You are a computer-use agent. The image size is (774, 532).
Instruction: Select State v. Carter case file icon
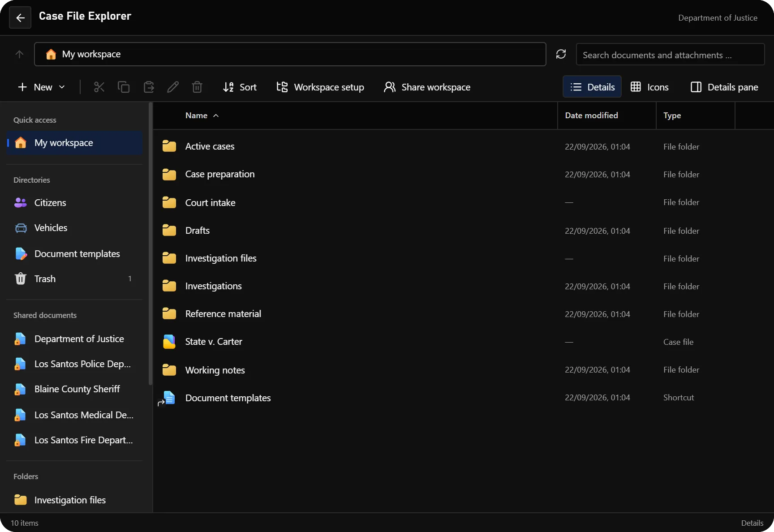coord(169,342)
